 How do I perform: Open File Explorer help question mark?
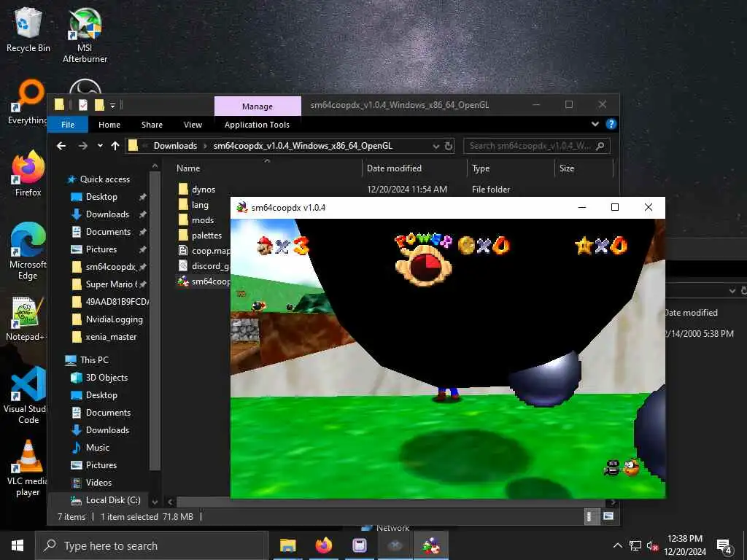[x=611, y=124]
